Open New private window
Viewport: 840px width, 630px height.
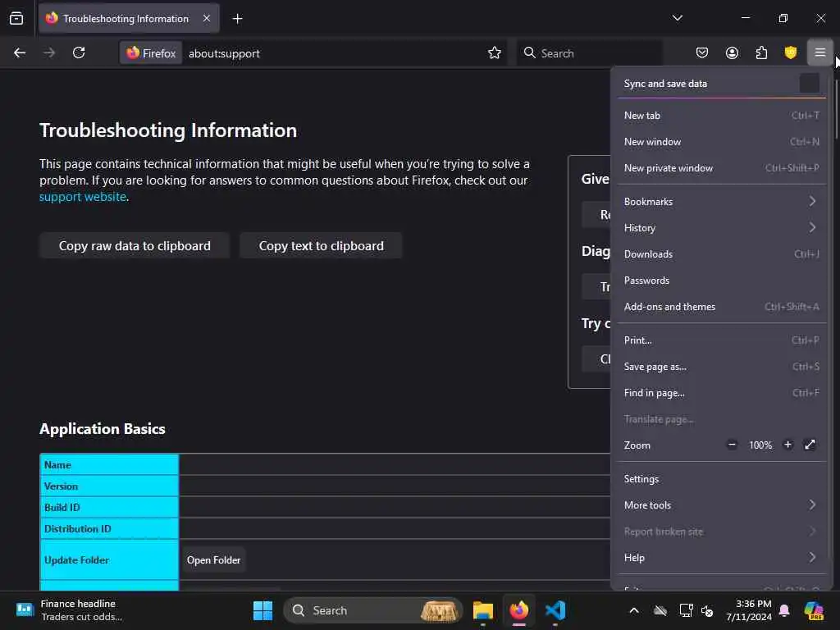pyautogui.click(x=721, y=167)
